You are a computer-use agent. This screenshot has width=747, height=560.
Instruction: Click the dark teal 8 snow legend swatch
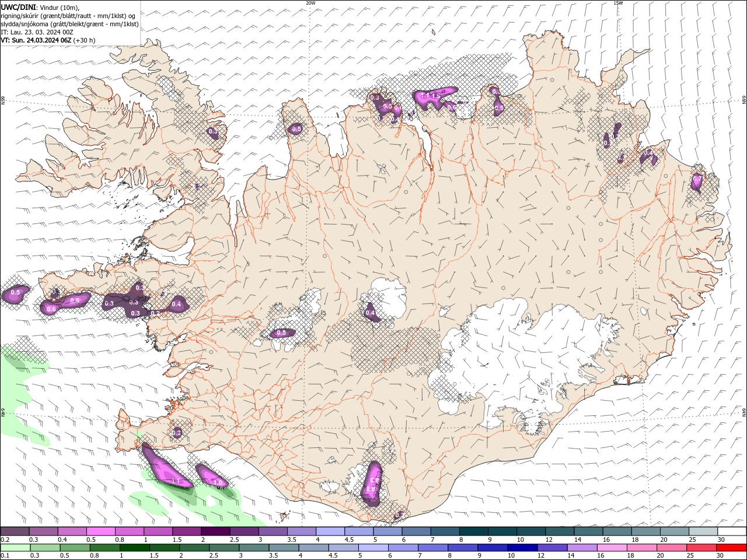point(473,531)
